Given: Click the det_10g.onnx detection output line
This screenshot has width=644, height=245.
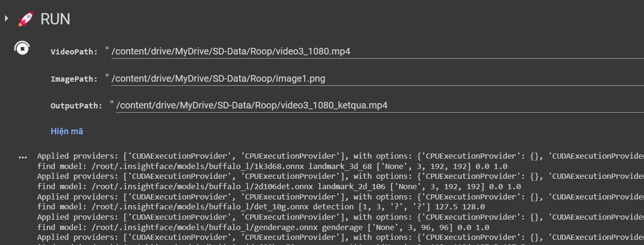Looking at the screenshot, I should [x=261, y=207].
